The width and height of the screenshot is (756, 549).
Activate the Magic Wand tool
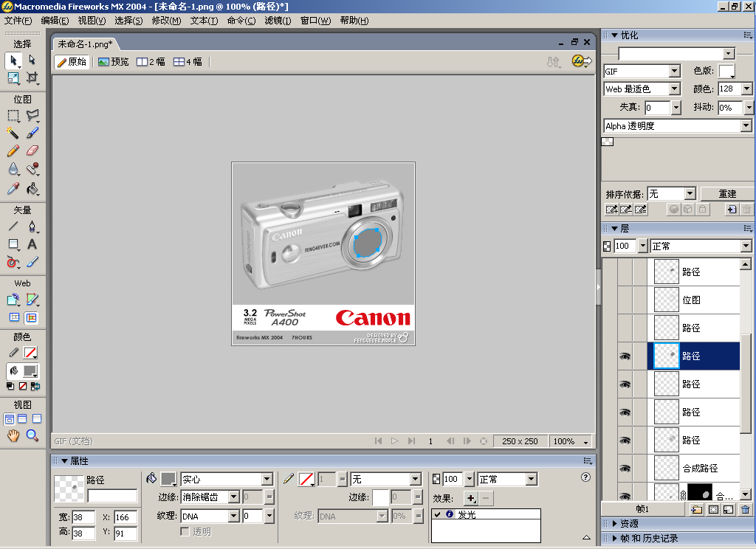pyautogui.click(x=13, y=133)
